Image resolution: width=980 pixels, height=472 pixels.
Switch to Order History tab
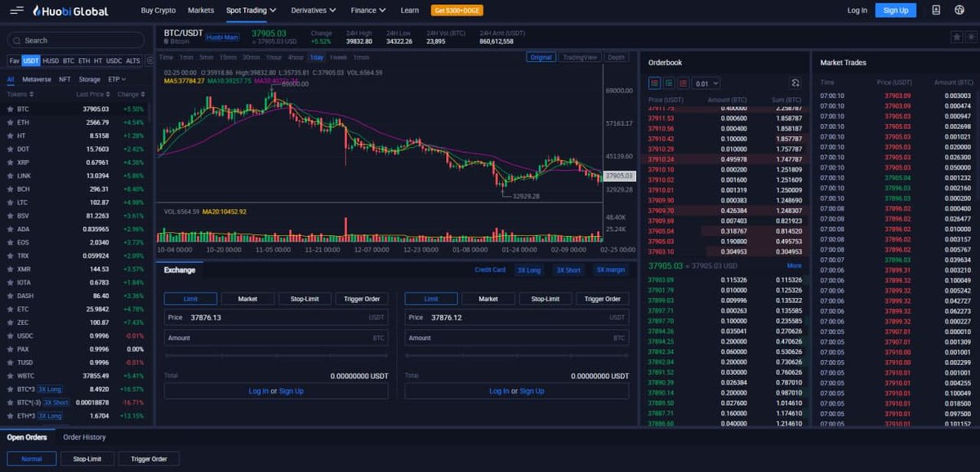tap(84, 438)
